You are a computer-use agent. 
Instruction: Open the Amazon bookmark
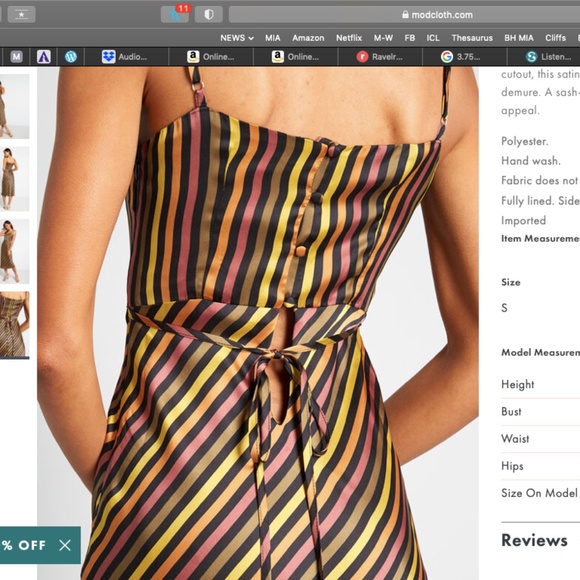click(x=308, y=38)
